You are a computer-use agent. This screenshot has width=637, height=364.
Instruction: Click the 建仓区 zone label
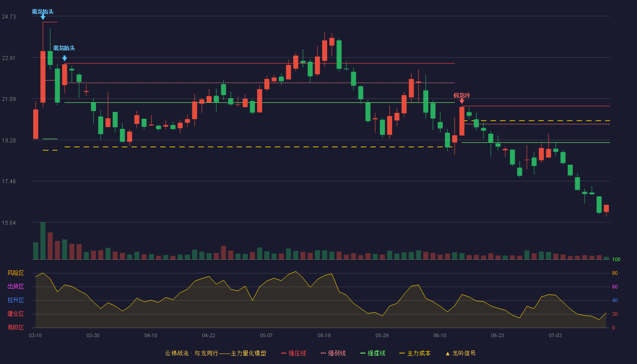coord(15,314)
